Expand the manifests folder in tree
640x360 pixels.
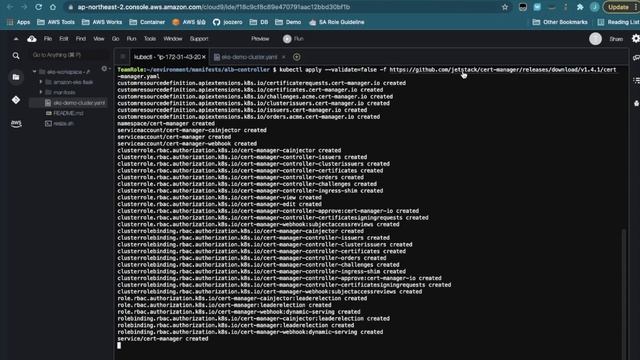(x=41, y=92)
